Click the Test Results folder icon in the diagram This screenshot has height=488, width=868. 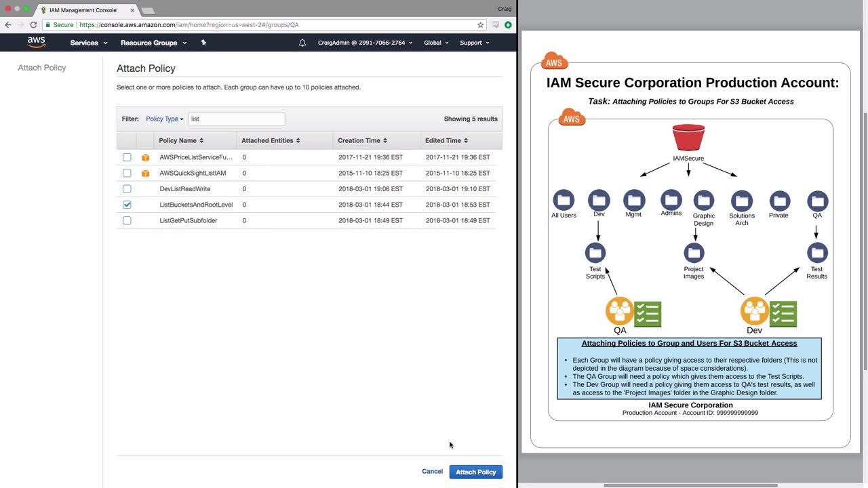point(817,253)
